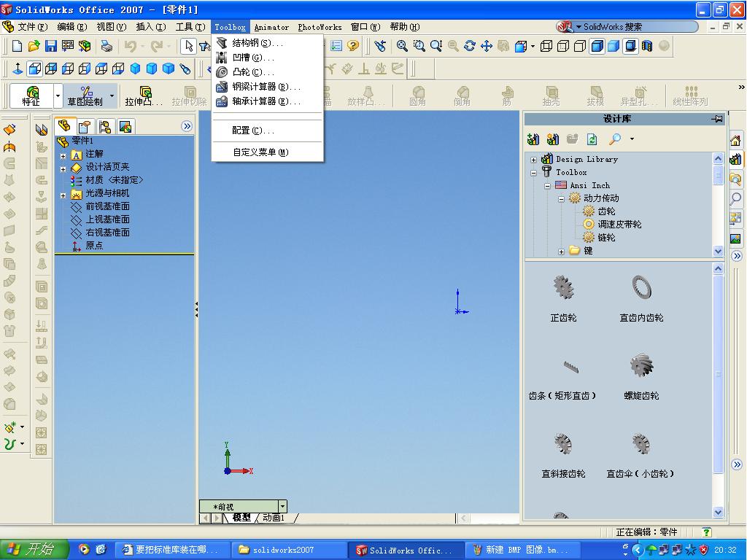The image size is (747, 560).
Task: Open the Animator menu
Action: pos(271,27)
